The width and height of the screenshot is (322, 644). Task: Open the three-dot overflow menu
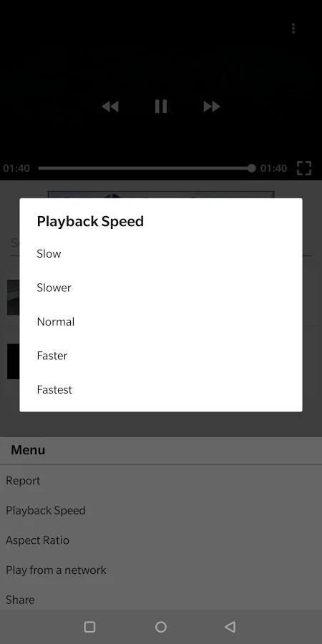click(293, 29)
